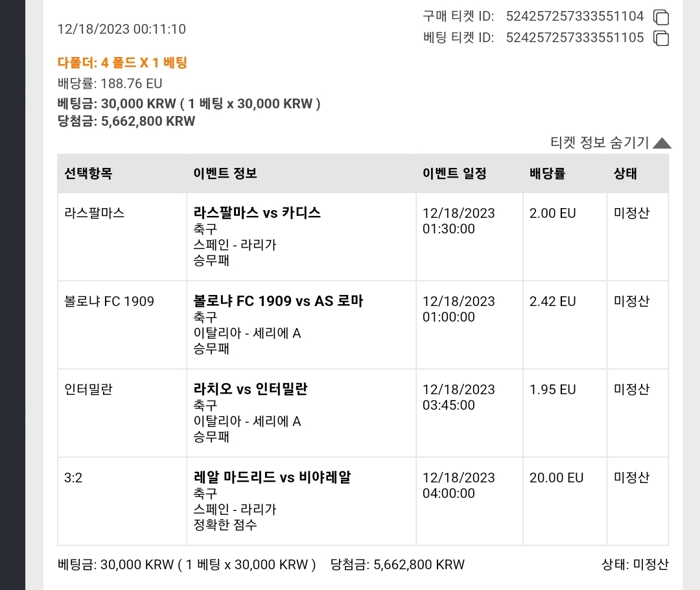700x590 pixels.
Task: Open the 라스팔마스 vs 카디스 event
Action: [x=257, y=213]
